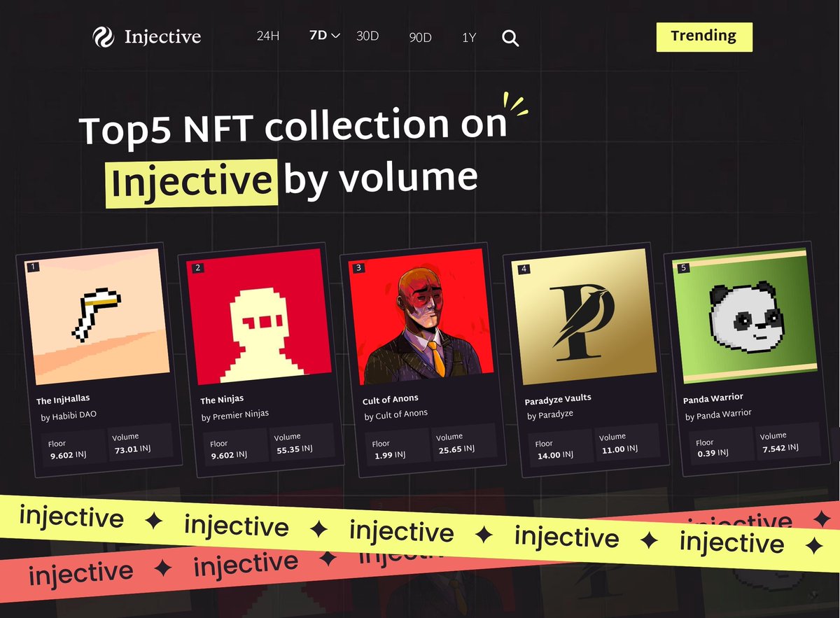Click The Ninjas floor price box
Screen dimensions: 840x618
tap(235, 449)
